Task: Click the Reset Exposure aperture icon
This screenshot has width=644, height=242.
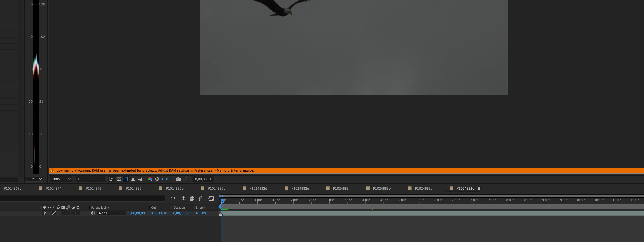Action: coord(157,179)
